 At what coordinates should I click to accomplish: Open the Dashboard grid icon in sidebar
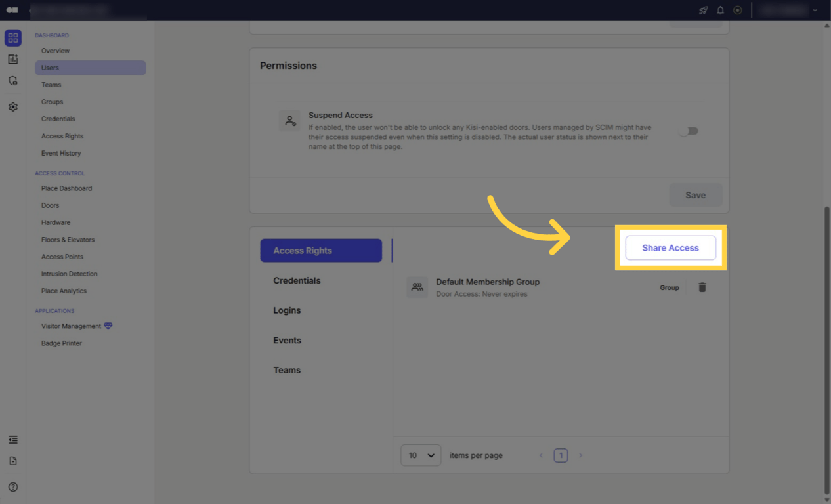[12, 37]
